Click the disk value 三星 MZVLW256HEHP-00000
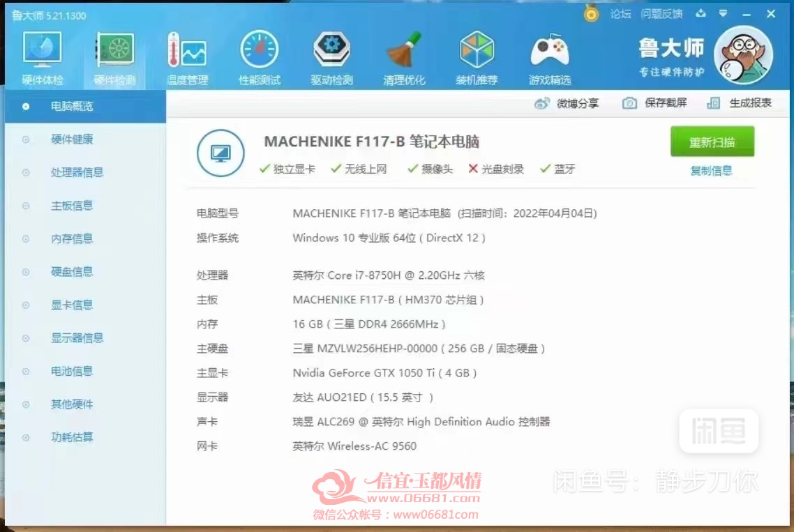This screenshot has height=532, width=794. click(x=418, y=349)
